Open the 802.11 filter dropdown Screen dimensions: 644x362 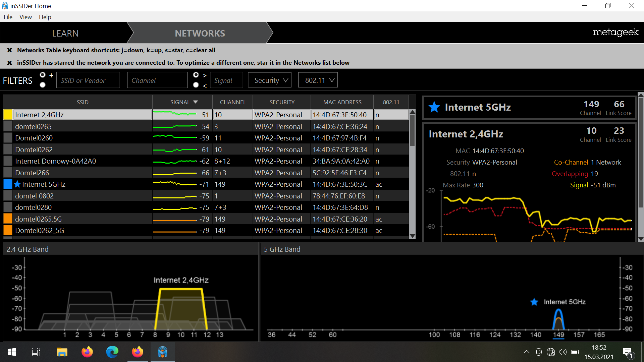click(x=318, y=80)
